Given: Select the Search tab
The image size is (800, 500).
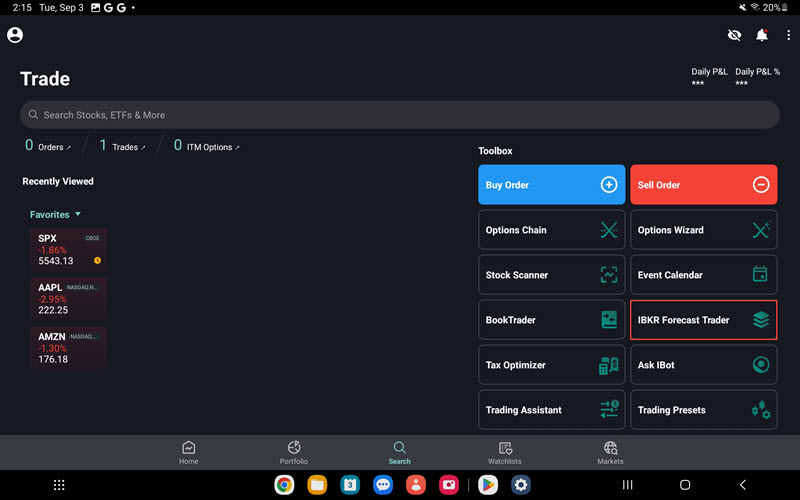Looking at the screenshot, I should click(x=399, y=453).
